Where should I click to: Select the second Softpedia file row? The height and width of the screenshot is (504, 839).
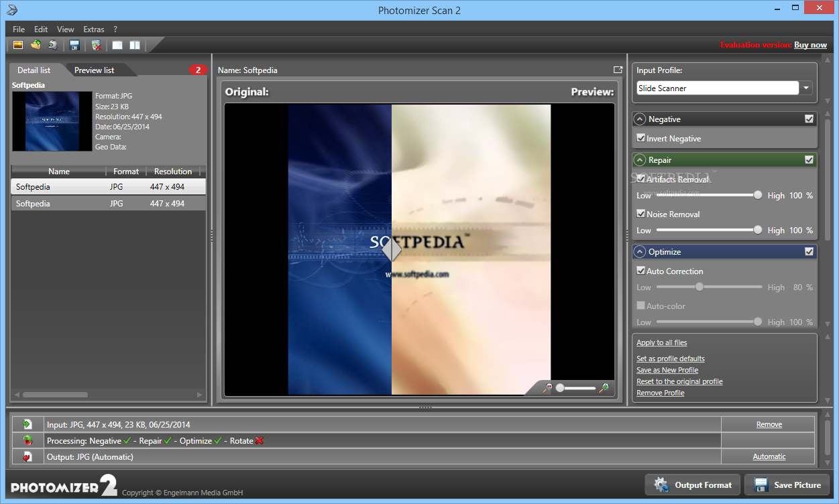coord(109,204)
